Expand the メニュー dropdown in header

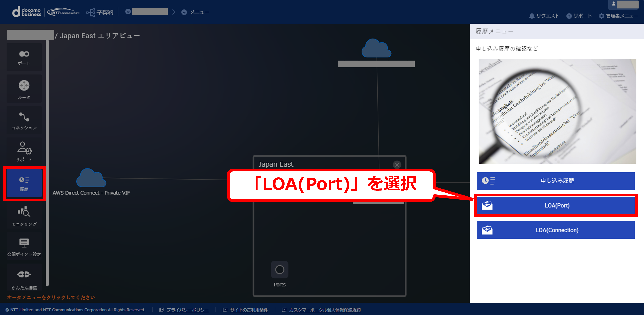(195, 12)
